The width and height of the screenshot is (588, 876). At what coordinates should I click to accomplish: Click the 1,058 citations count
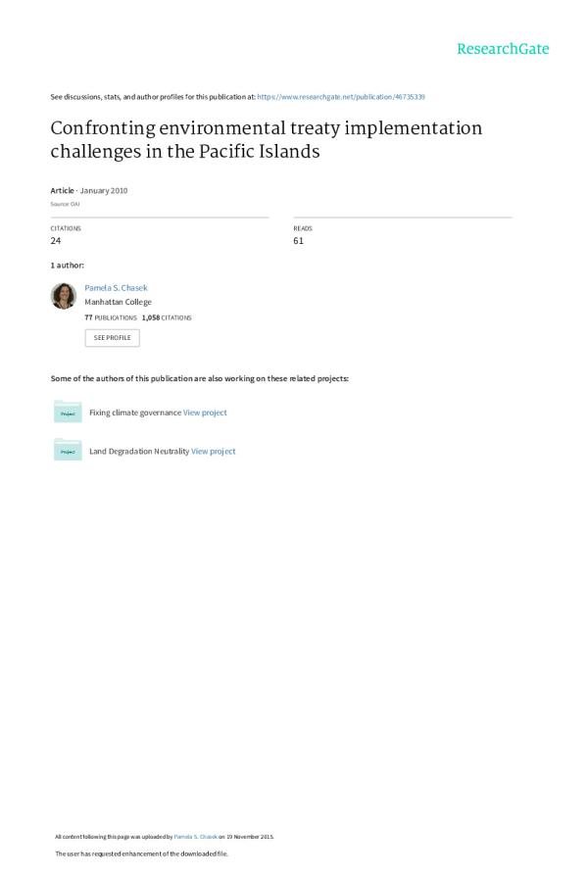pyautogui.click(x=167, y=318)
